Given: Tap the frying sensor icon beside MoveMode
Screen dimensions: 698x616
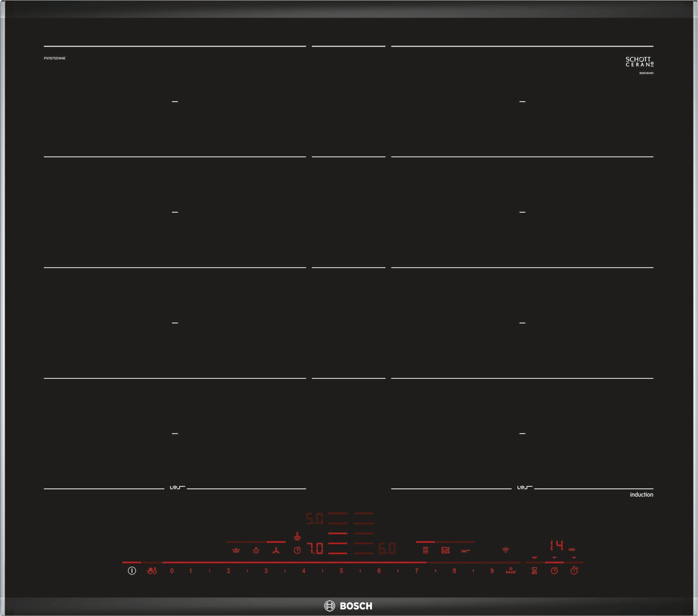Looking at the screenshot, I should [465, 551].
